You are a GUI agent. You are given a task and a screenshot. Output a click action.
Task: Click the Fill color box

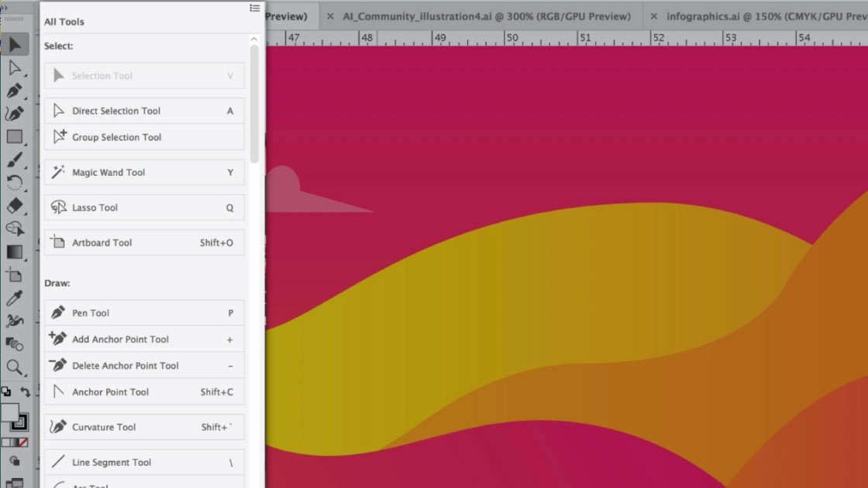(9, 412)
